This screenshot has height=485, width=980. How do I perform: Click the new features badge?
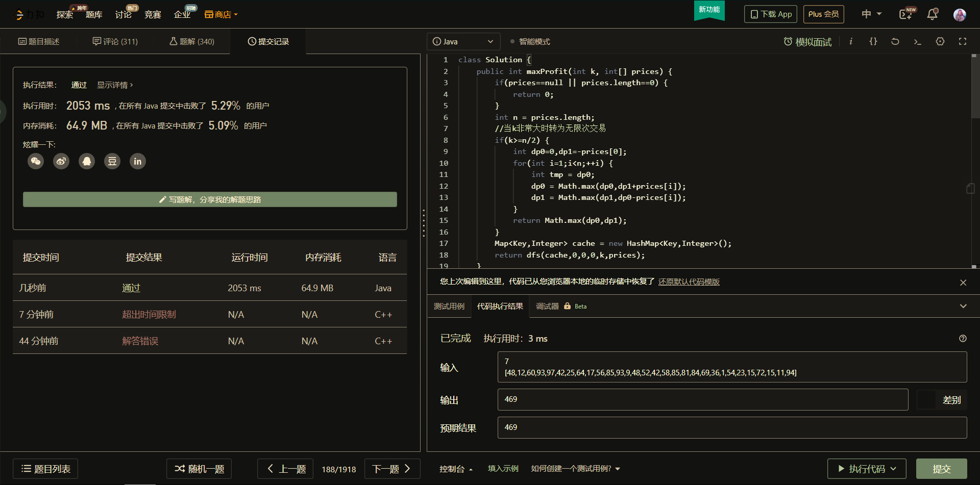click(709, 10)
